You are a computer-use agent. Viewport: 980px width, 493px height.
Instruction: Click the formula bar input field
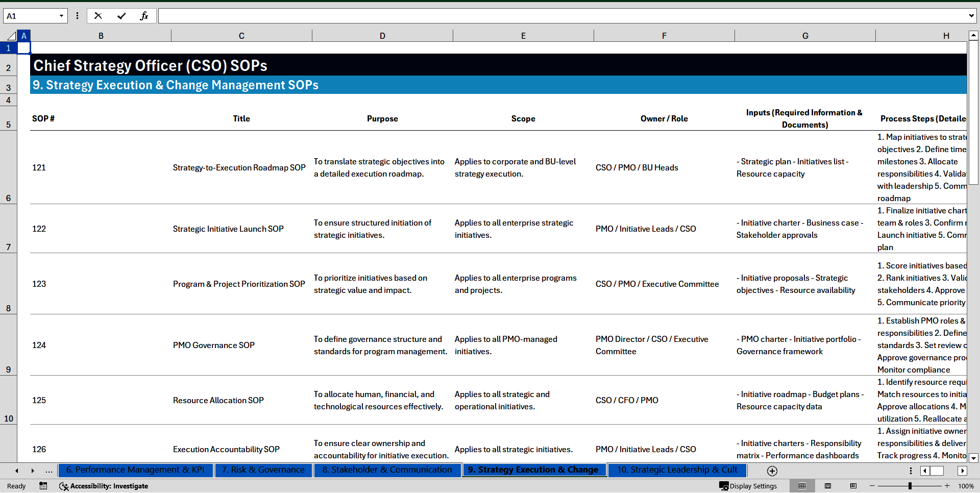561,16
